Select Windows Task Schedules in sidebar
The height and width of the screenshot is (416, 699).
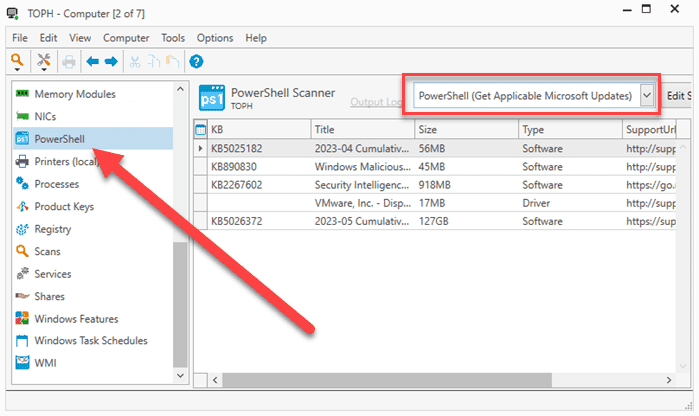pos(91,340)
